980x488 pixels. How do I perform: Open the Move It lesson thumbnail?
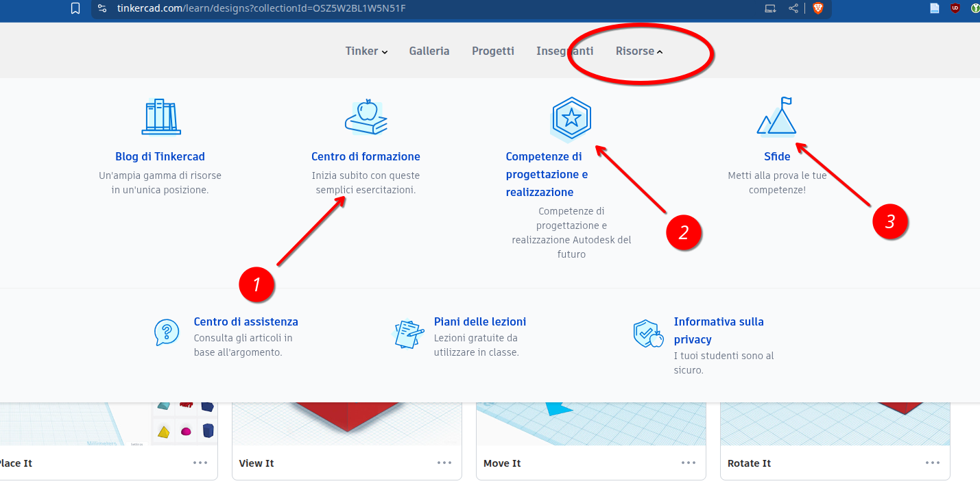pos(591,424)
